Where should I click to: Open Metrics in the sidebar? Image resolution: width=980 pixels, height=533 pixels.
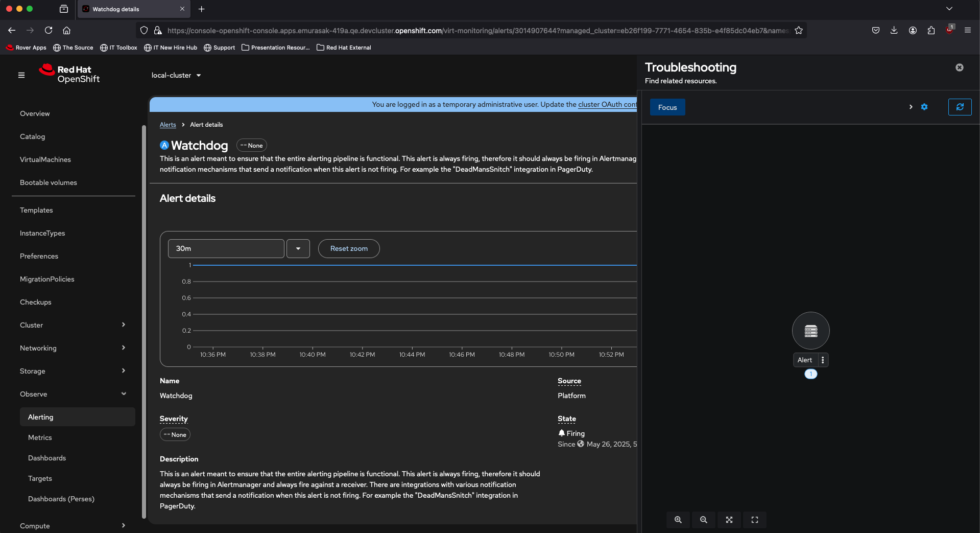click(40, 437)
